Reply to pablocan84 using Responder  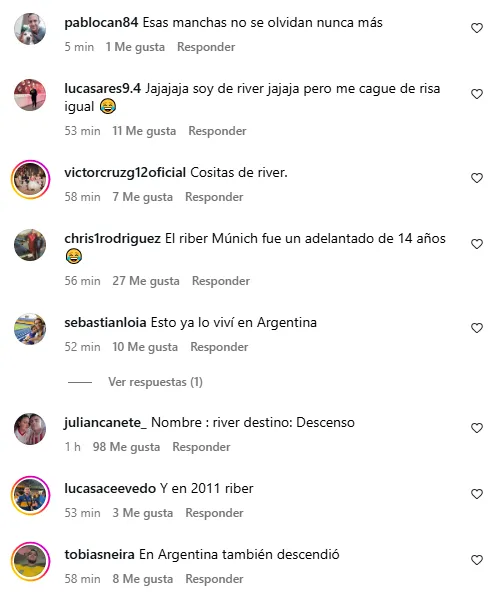coord(206,47)
